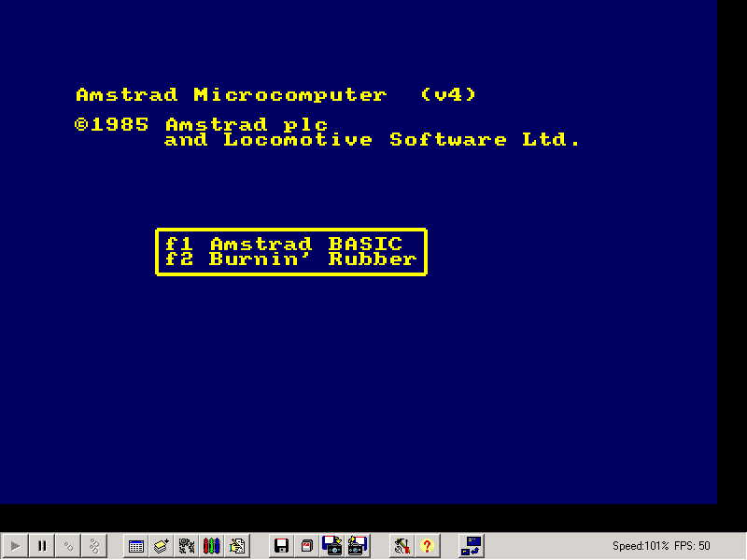Click the document with pencil icon

pyautogui.click(x=237, y=546)
